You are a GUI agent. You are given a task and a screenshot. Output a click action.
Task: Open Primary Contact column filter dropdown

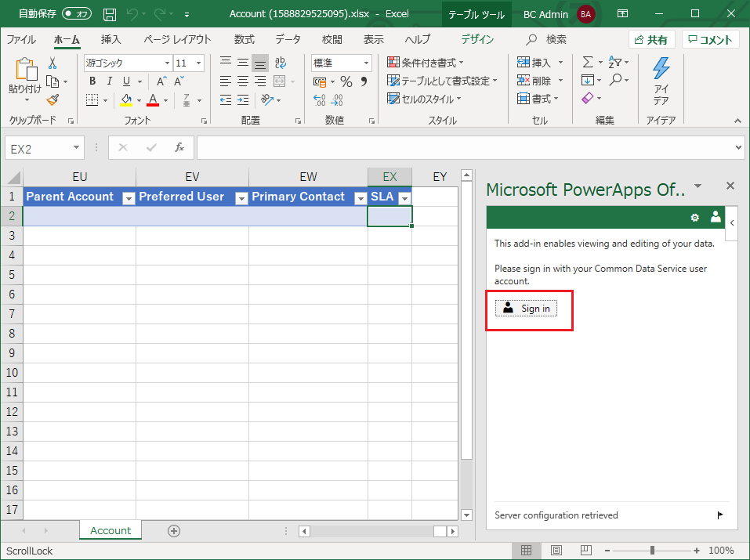coord(361,198)
